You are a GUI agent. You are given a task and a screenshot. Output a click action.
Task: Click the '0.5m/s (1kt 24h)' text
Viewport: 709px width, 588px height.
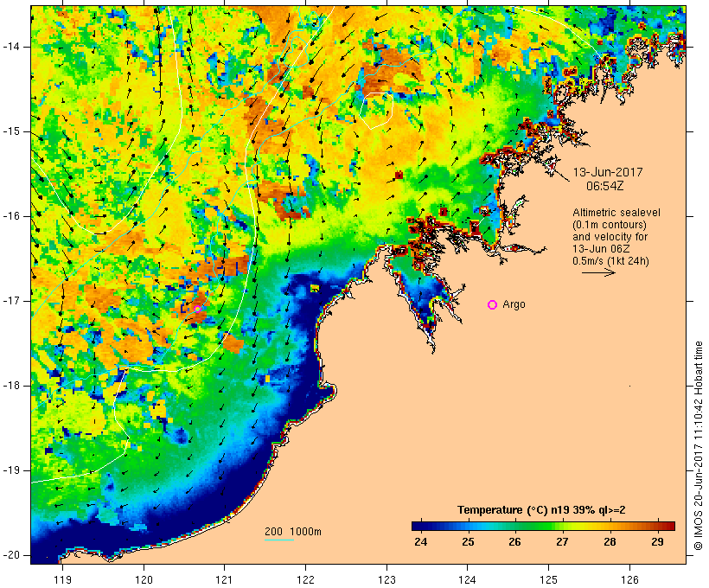[610, 261]
